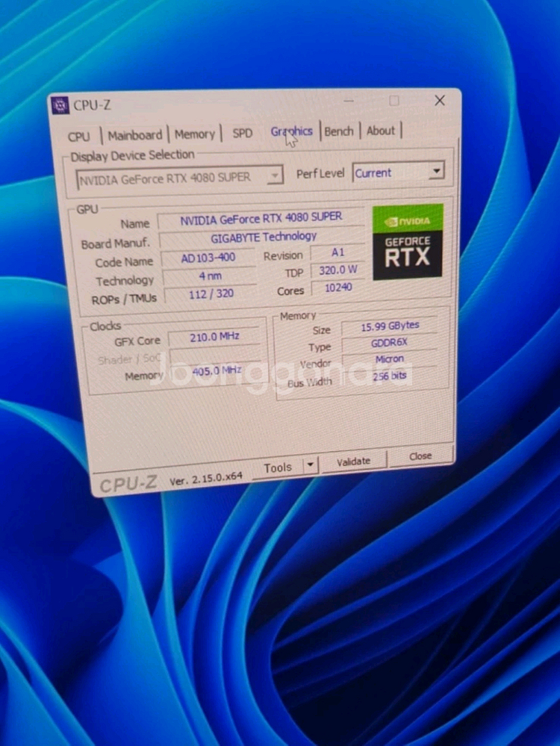Open the Tools dropdown arrow
The width and height of the screenshot is (560, 746).
click(310, 464)
